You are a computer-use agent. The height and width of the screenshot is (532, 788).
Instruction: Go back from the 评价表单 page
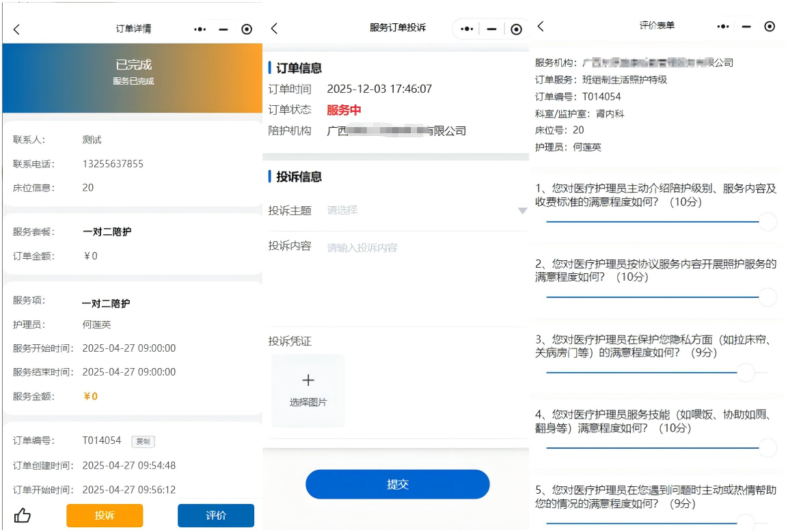tap(541, 26)
